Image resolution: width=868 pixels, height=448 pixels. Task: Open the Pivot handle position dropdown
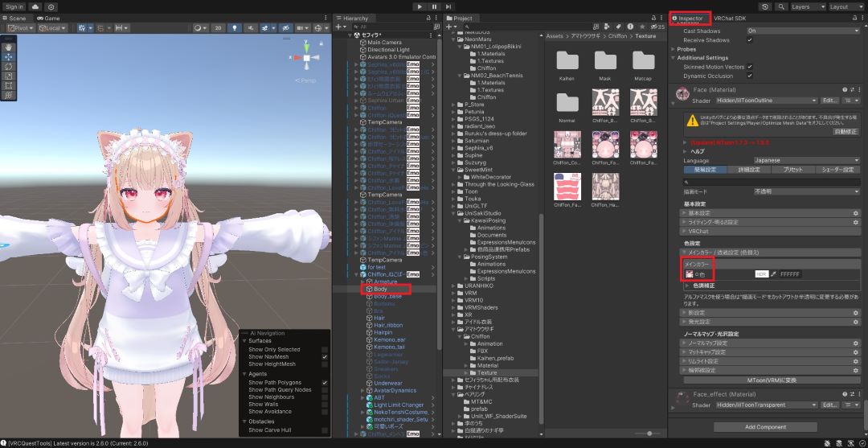(x=21, y=27)
